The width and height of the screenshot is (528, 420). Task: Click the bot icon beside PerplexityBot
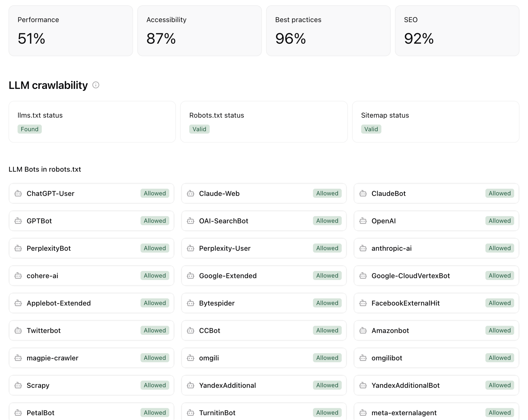[x=18, y=248]
